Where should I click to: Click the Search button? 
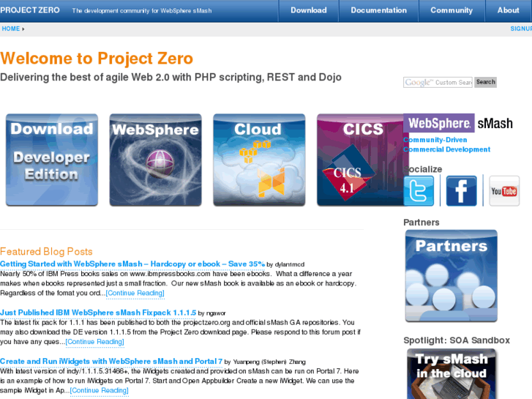click(485, 82)
